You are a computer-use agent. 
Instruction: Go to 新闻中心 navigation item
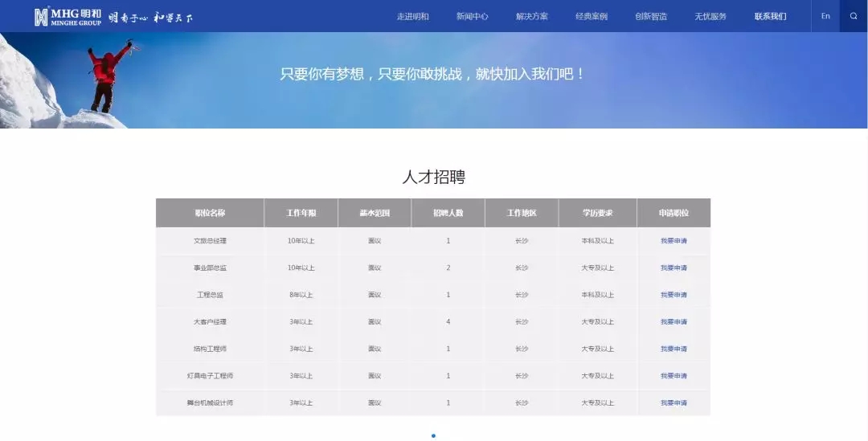click(472, 16)
